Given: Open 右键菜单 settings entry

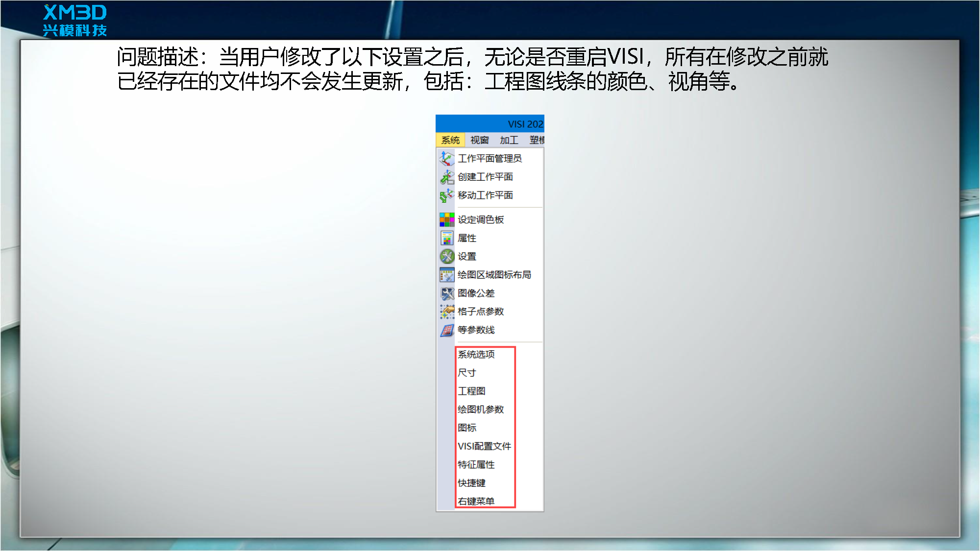Looking at the screenshot, I should click(476, 501).
